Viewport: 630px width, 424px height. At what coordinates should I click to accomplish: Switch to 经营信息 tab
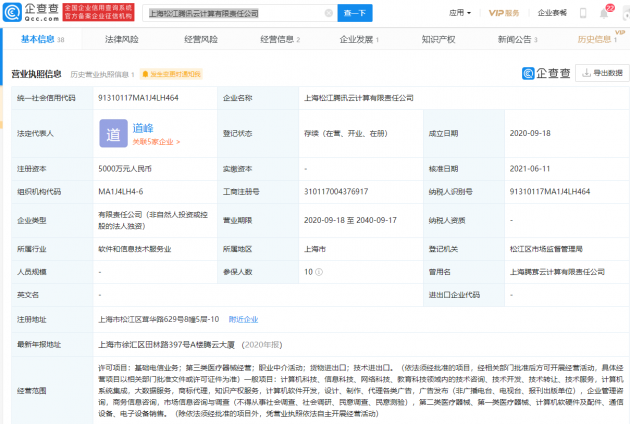[x=280, y=39]
